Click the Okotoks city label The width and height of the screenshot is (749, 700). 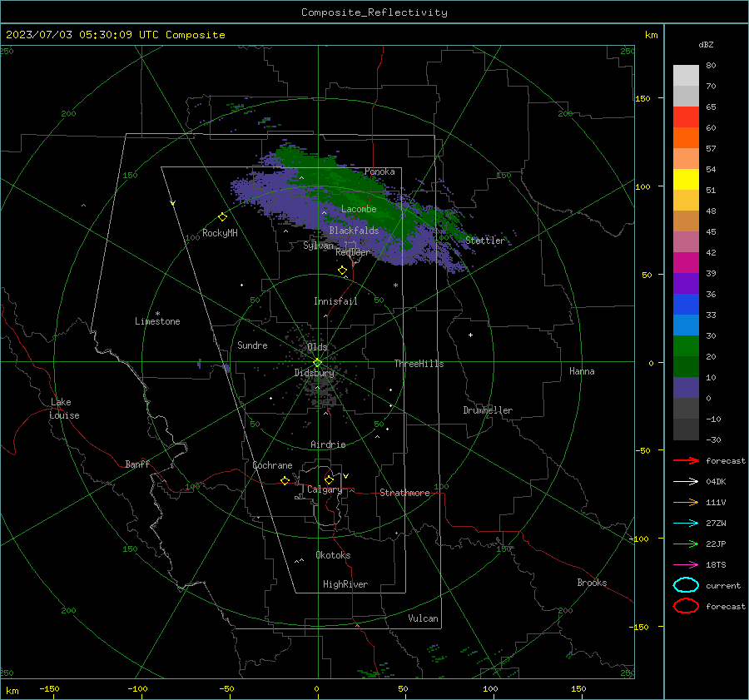point(333,555)
